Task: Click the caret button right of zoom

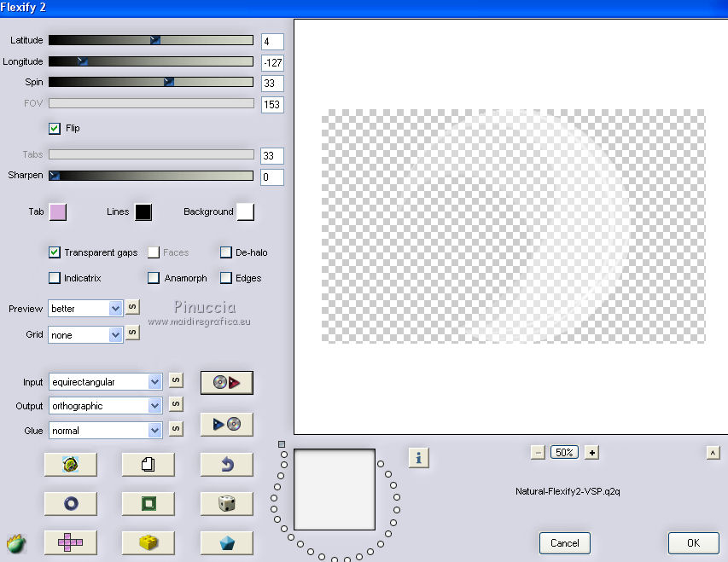Action: (713, 453)
